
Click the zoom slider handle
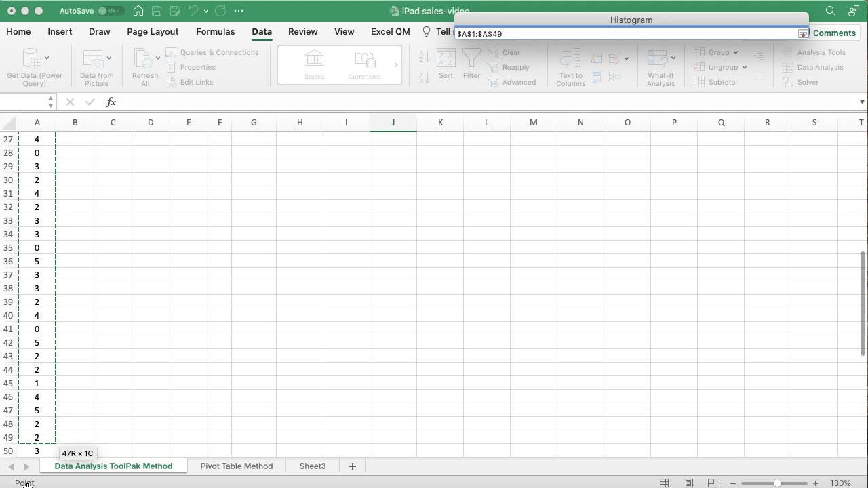coord(777,483)
